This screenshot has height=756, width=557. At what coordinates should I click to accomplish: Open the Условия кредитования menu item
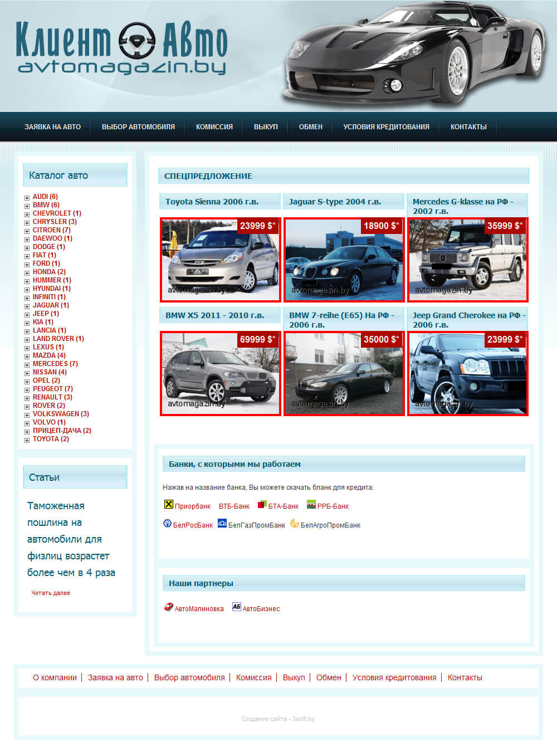point(386,127)
